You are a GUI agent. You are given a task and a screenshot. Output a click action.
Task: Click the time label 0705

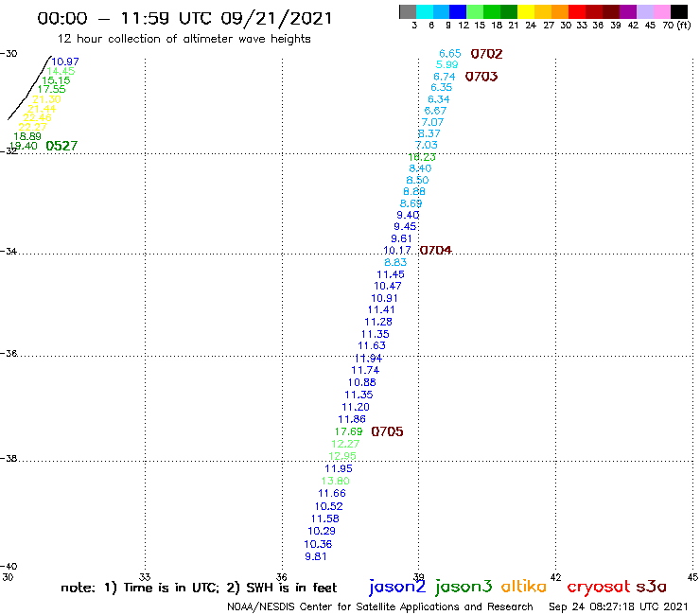387,431
